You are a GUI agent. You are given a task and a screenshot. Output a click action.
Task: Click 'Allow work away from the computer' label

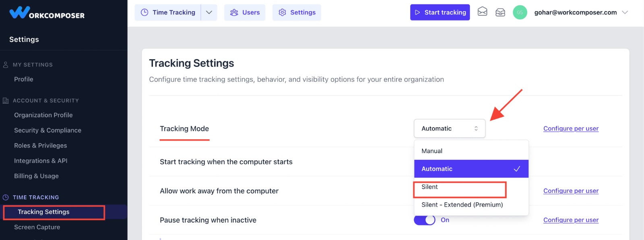pos(219,191)
